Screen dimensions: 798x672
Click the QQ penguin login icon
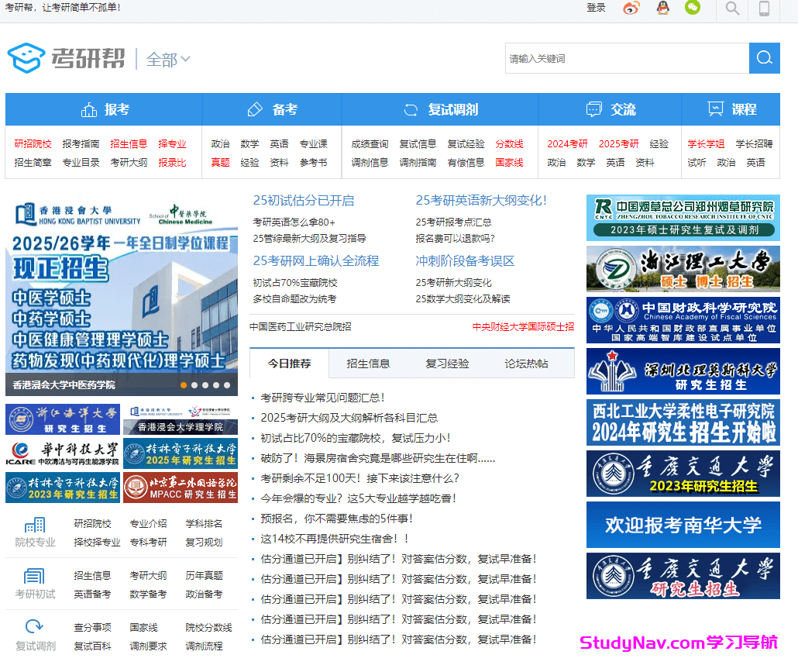pos(662,9)
